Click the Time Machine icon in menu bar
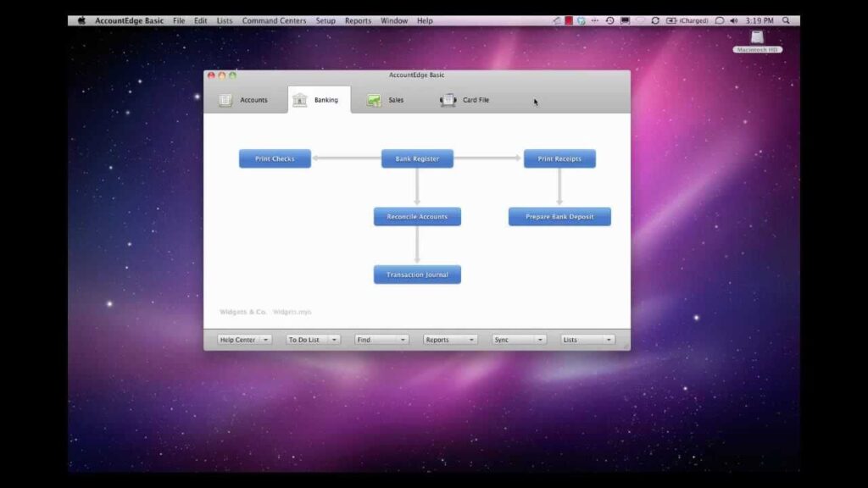The image size is (868, 488). (x=610, y=20)
